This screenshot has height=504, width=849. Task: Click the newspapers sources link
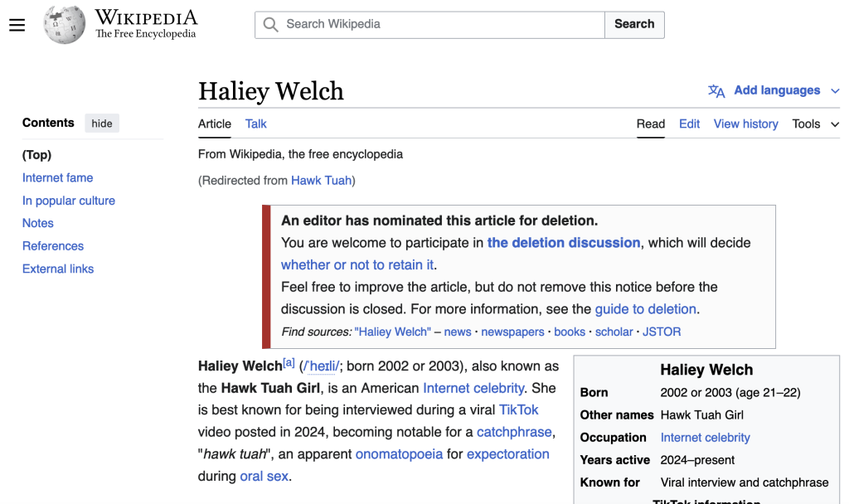tap(512, 332)
